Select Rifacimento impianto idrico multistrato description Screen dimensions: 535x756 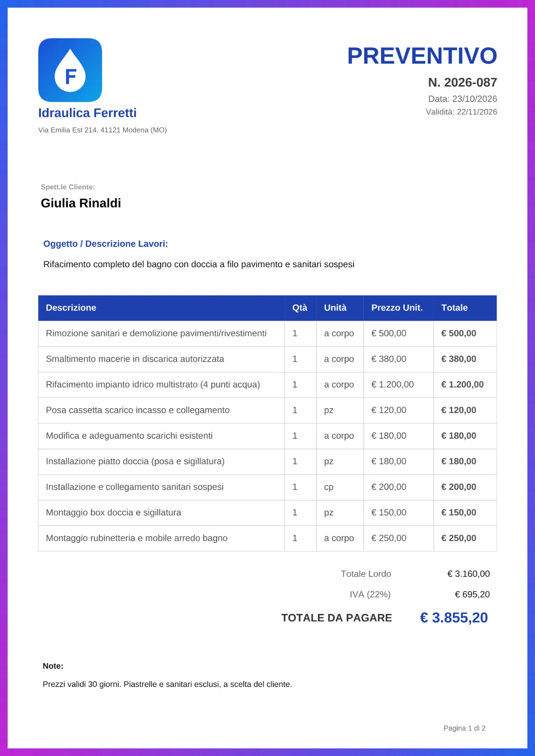153,384
